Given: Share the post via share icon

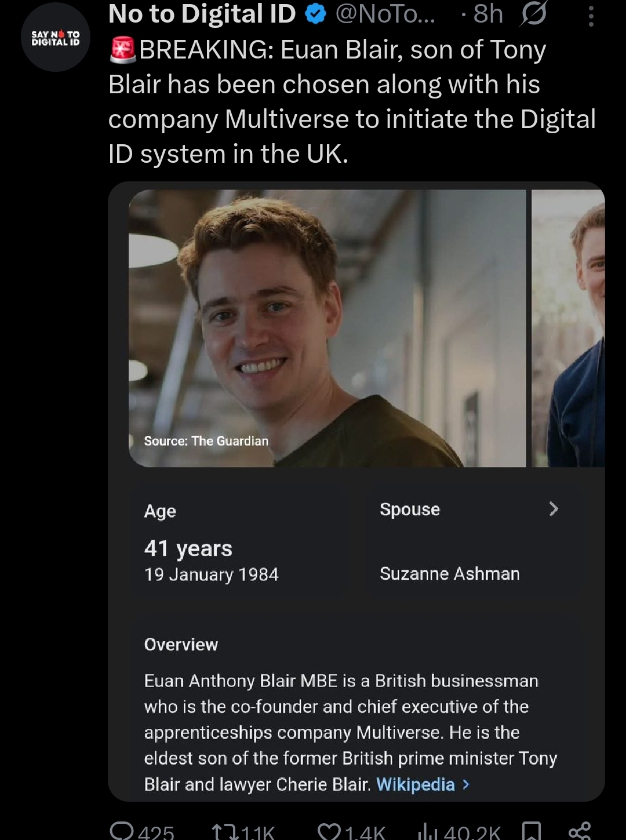Looking at the screenshot, I should coord(579,832).
